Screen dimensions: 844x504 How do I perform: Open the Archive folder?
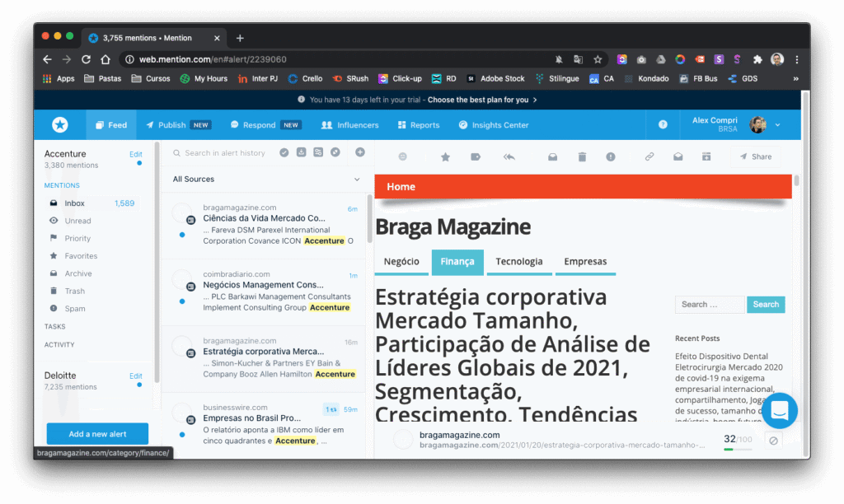pyautogui.click(x=77, y=273)
